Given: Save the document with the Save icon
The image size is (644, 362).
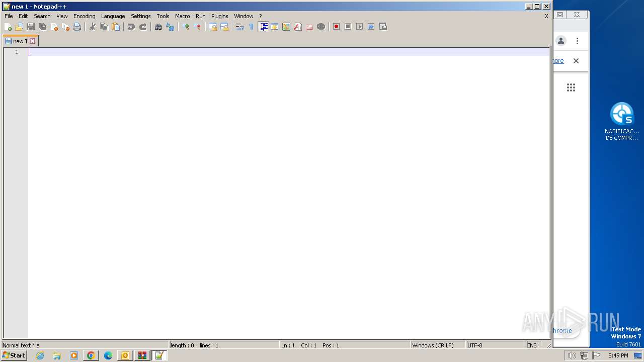Looking at the screenshot, I should pyautogui.click(x=31, y=27).
